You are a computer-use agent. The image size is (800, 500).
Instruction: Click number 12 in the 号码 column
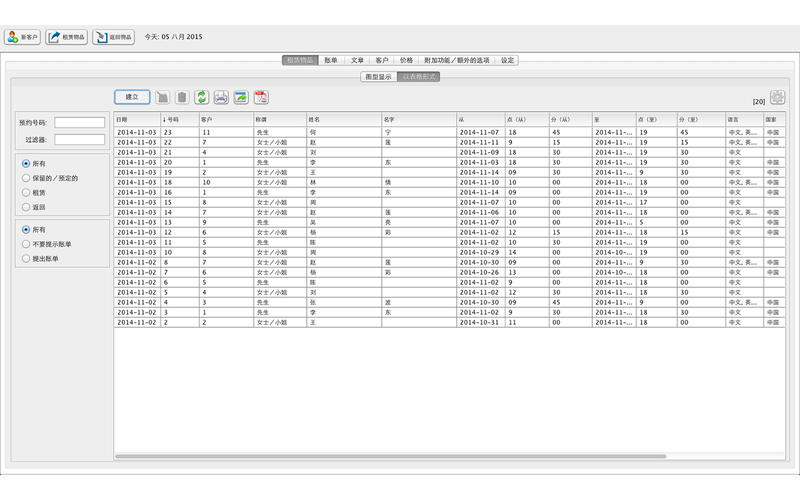pyautogui.click(x=168, y=232)
